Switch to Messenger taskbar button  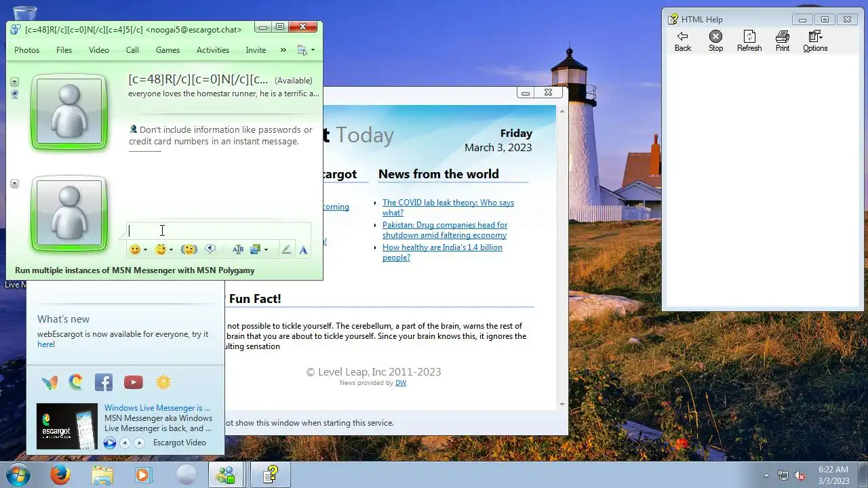click(x=226, y=474)
